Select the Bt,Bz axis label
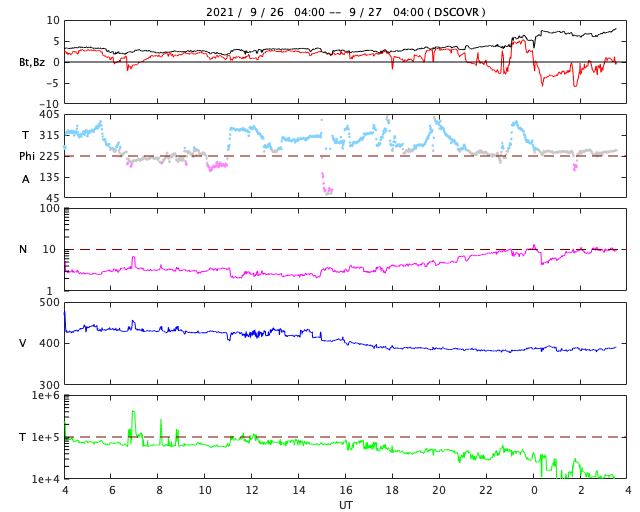 [x=32, y=62]
